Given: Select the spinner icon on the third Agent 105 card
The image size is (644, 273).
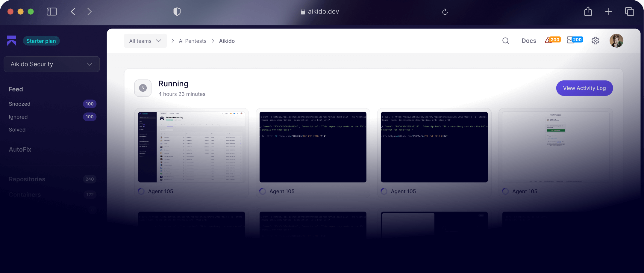Looking at the screenshot, I should [x=384, y=191].
